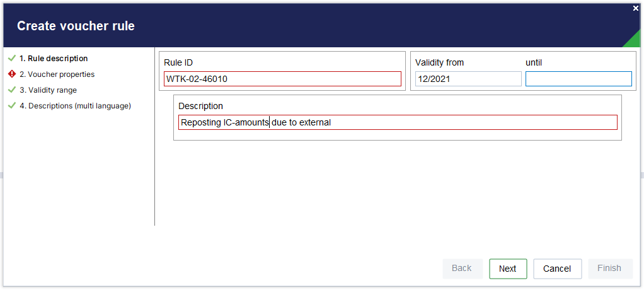Click the Next button

coord(508,269)
